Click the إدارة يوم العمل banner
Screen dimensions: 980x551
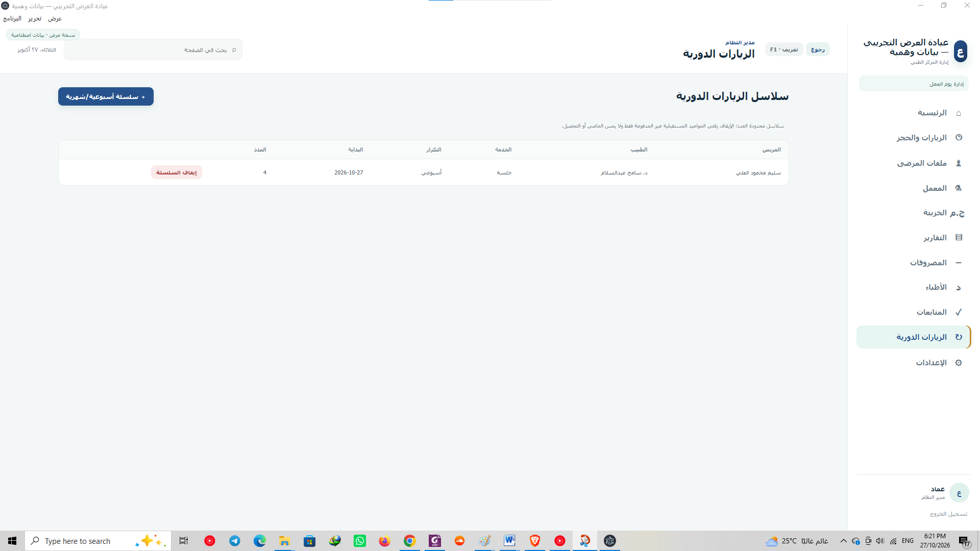point(914,84)
